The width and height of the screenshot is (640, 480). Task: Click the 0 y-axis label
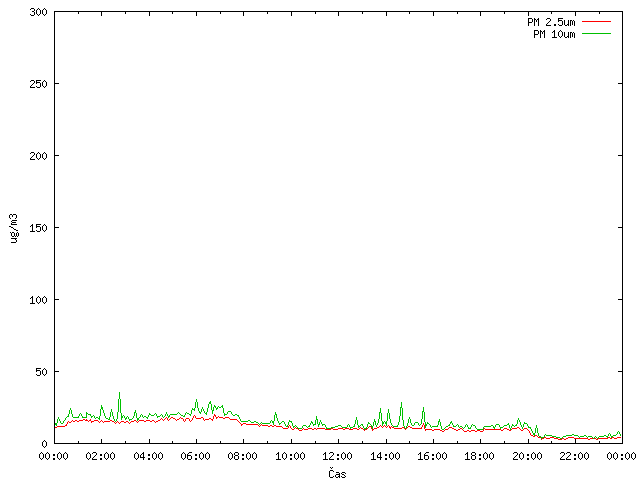(x=44, y=444)
